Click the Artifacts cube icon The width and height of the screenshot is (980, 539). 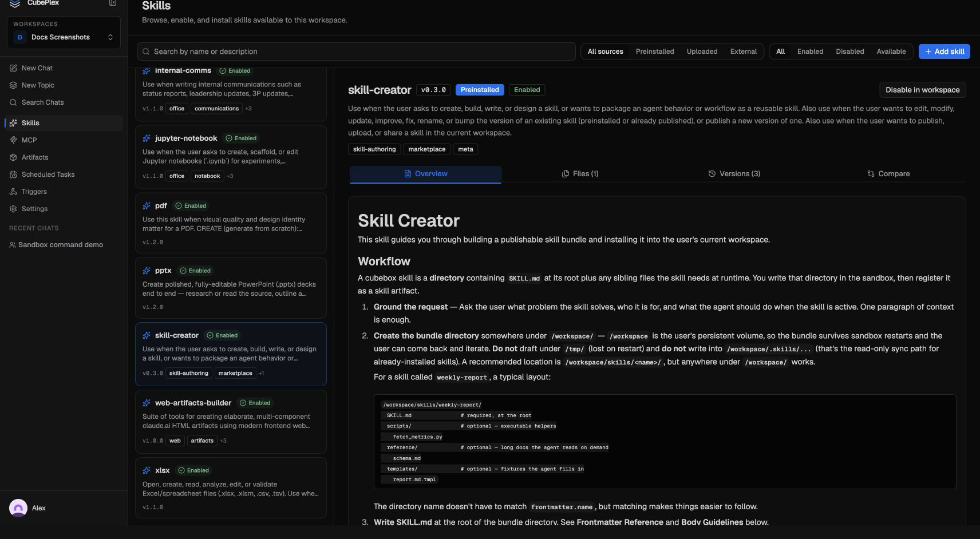pyautogui.click(x=13, y=157)
